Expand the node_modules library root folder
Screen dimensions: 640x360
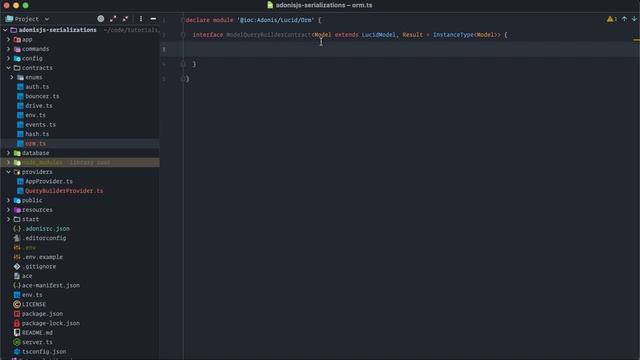coord(9,162)
